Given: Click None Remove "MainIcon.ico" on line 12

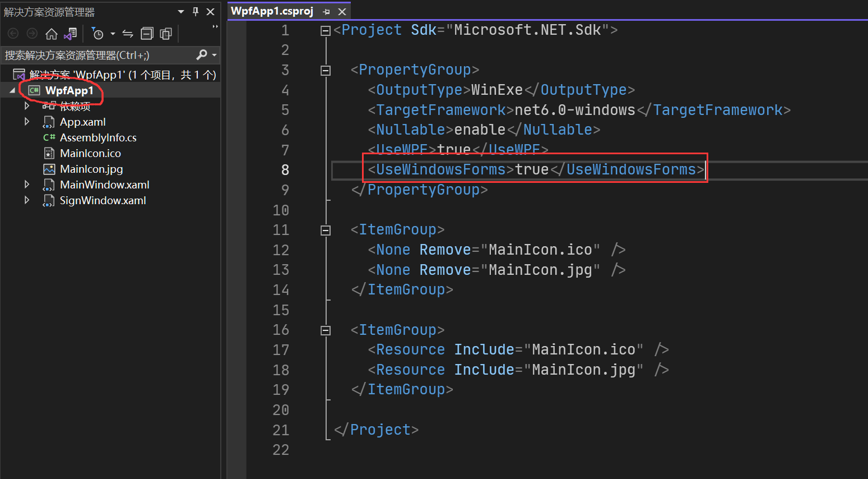Looking at the screenshot, I should point(496,250).
